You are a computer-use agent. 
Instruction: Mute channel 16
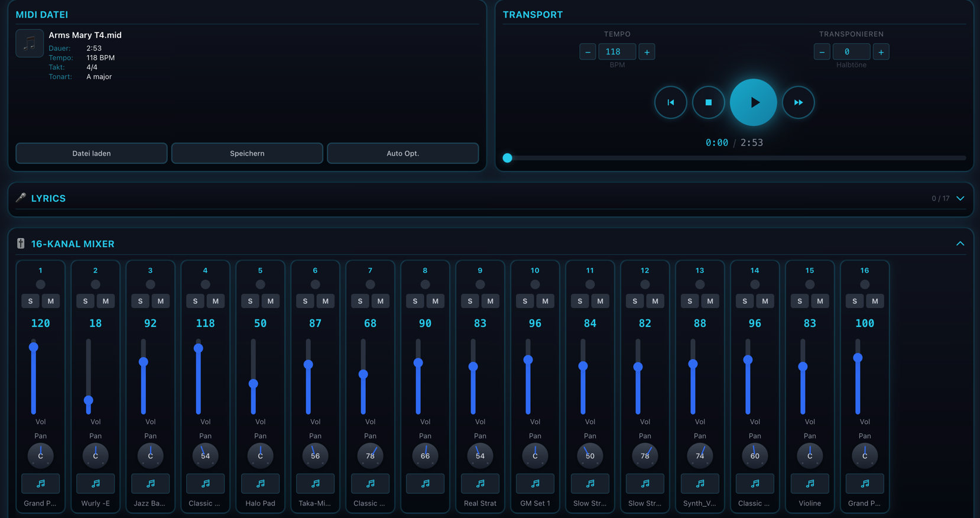pos(875,301)
